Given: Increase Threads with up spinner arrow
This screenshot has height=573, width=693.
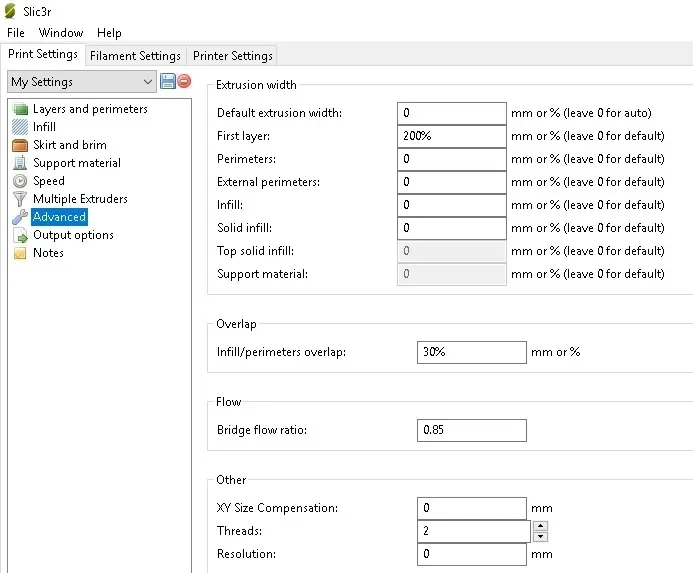Looking at the screenshot, I should (541, 526).
